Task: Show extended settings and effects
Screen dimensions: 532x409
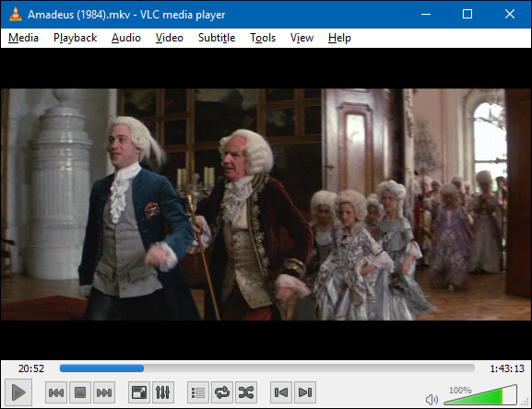Action: click(163, 392)
